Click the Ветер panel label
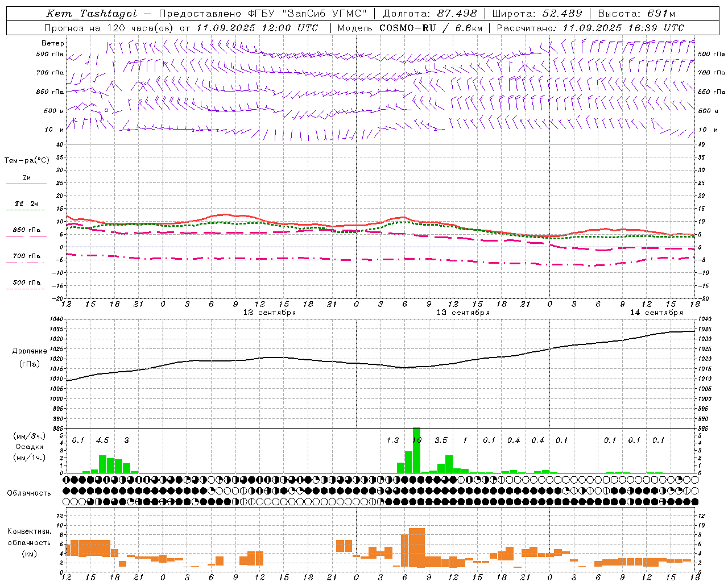728x582 pixels. click(x=53, y=43)
